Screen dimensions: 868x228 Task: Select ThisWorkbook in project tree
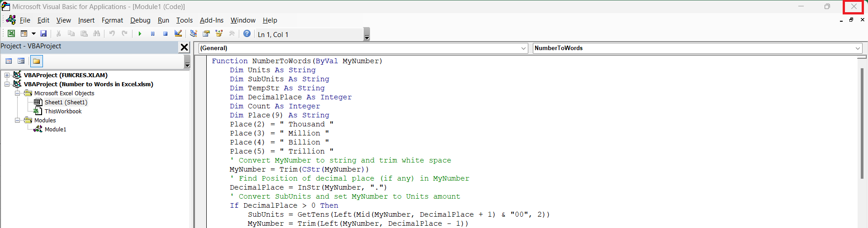coord(63,112)
